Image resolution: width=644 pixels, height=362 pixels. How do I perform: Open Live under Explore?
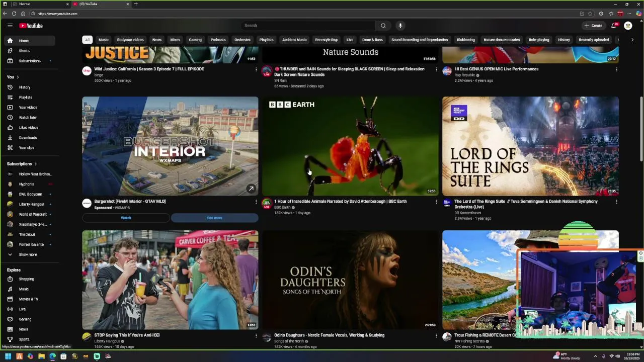click(x=30, y=309)
